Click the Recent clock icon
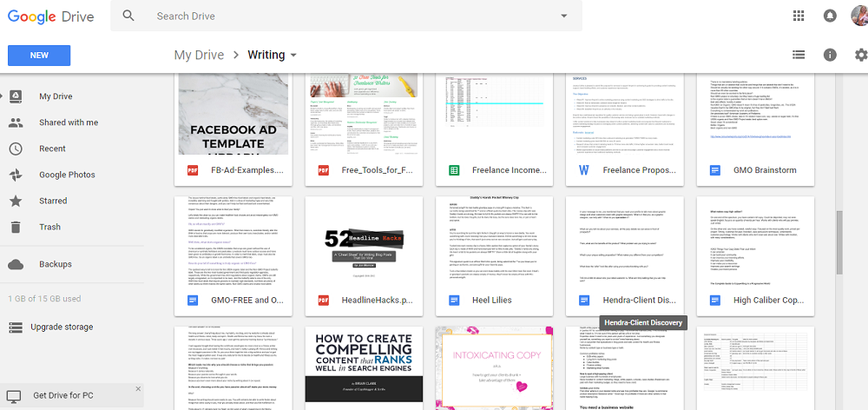 tap(16, 149)
